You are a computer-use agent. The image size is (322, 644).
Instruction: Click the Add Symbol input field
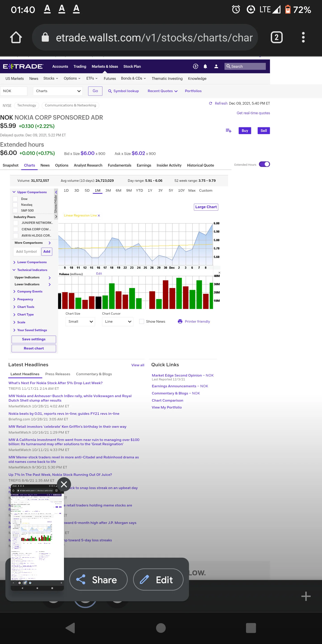coord(27,252)
